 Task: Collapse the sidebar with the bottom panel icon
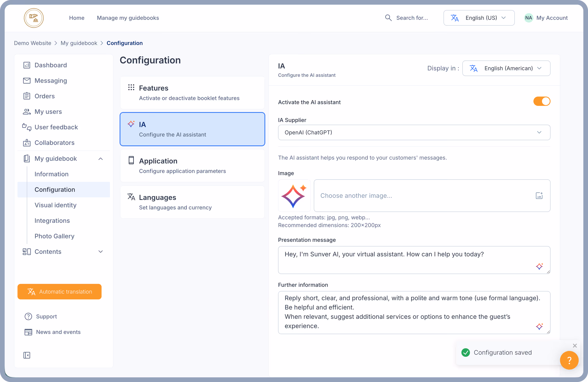tap(27, 355)
